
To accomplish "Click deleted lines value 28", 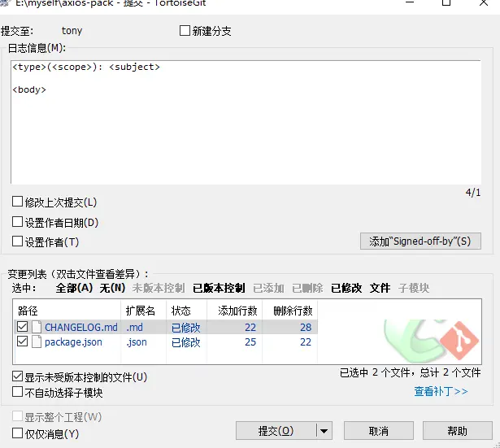I will point(306,327).
